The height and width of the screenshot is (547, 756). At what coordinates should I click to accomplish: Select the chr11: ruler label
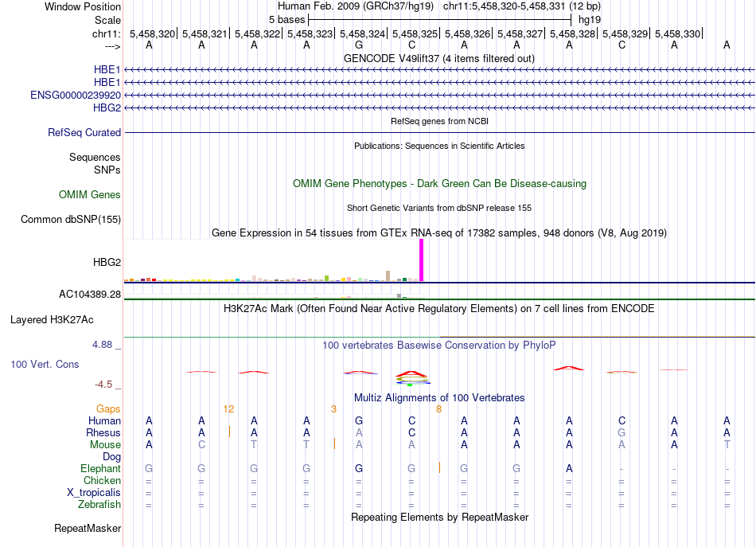click(x=107, y=33)
